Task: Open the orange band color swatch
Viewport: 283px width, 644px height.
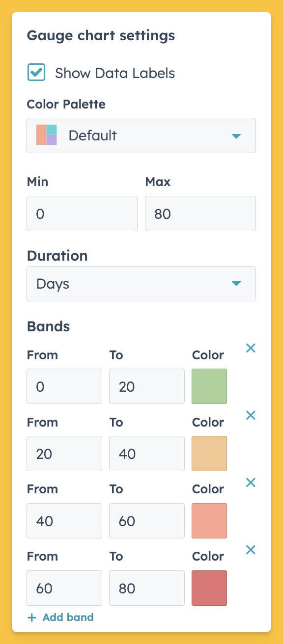Action: click(x=209, y=454)
